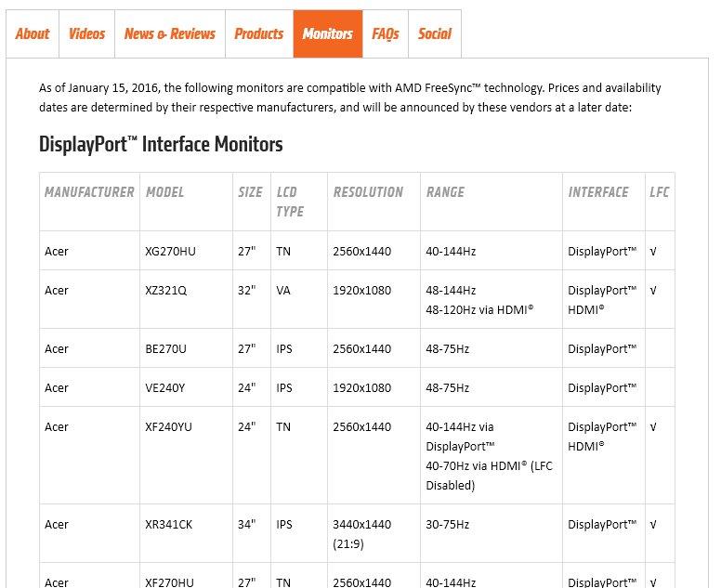Click the intro paragraph dated January 15, 2016
This screenshot has width=721, height=588.
click(x=350, y=98)
